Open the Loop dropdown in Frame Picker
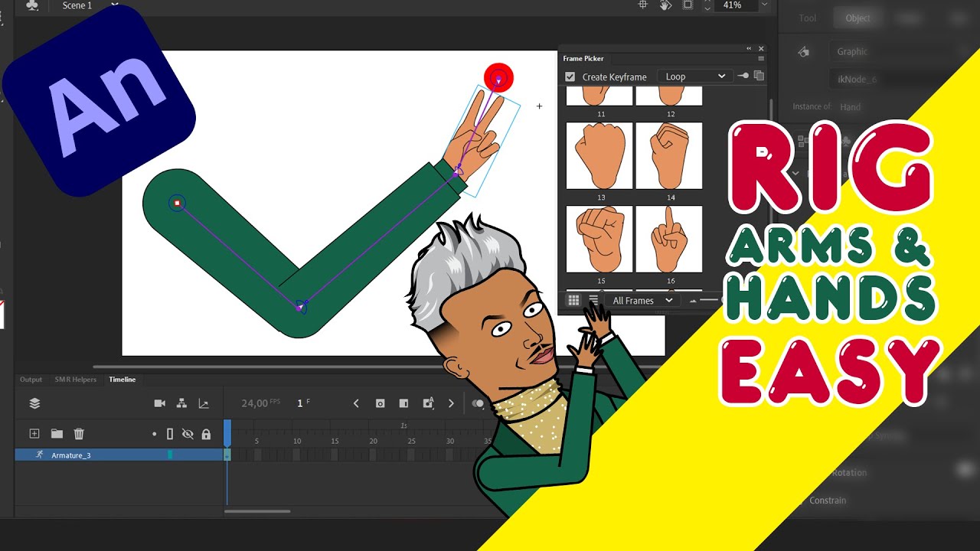Screen dimensions: 980x551 click(694, 77)
